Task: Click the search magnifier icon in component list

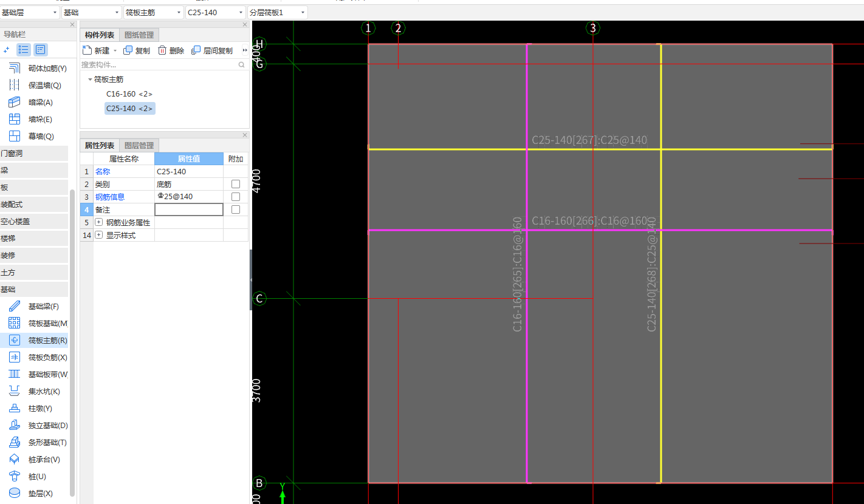Action: pos(241,64)
